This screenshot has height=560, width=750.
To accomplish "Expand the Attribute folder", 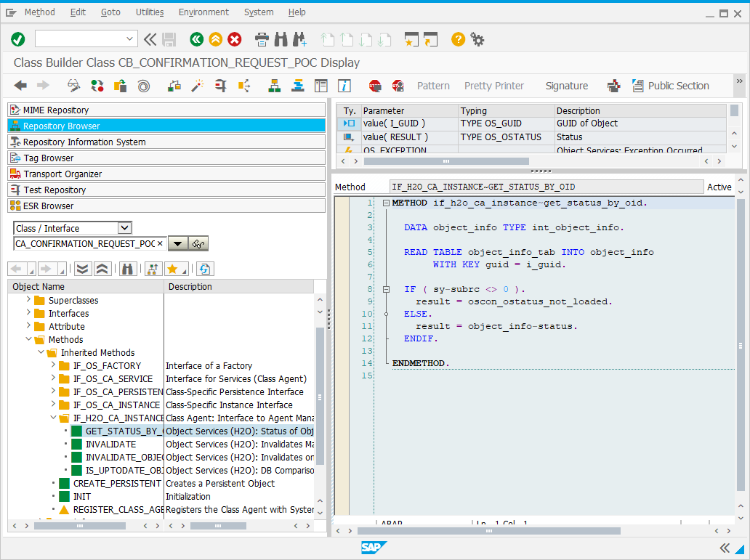I will pyautogui.click(x=28, y=325).
